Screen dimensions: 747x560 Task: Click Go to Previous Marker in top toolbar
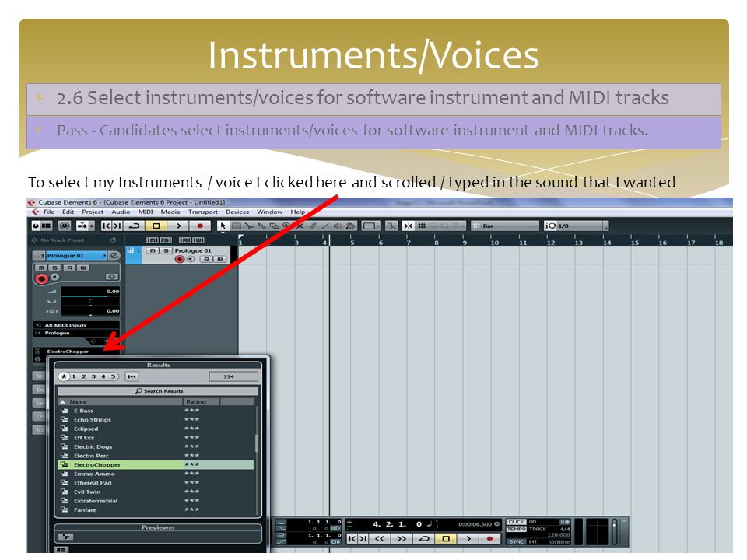pyautogui.click(x=107, y=226)
